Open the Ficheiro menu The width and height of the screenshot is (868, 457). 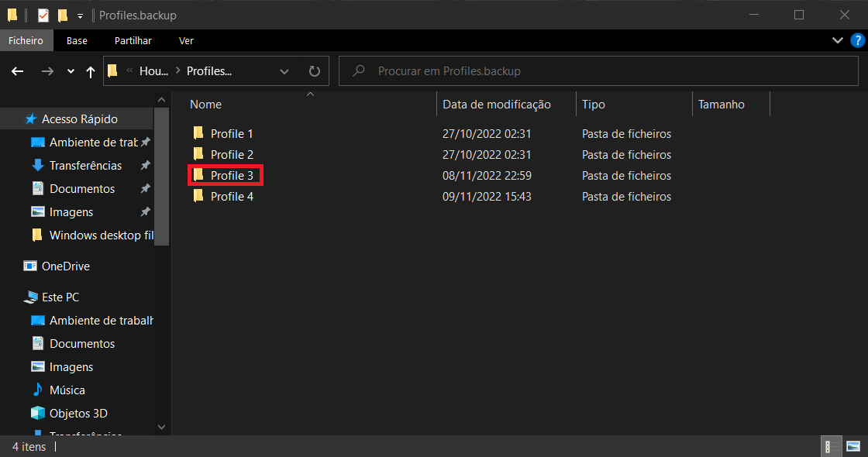point(26,40)
